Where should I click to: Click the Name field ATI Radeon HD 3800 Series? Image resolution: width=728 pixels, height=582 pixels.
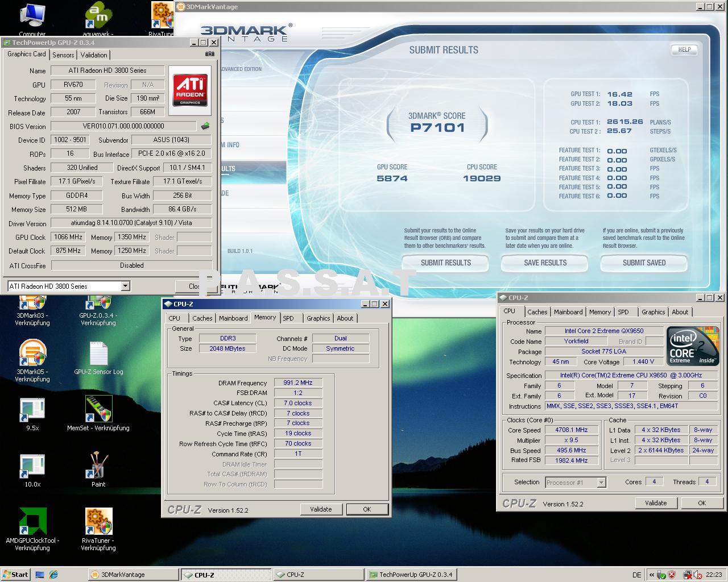tap(107, 70)
